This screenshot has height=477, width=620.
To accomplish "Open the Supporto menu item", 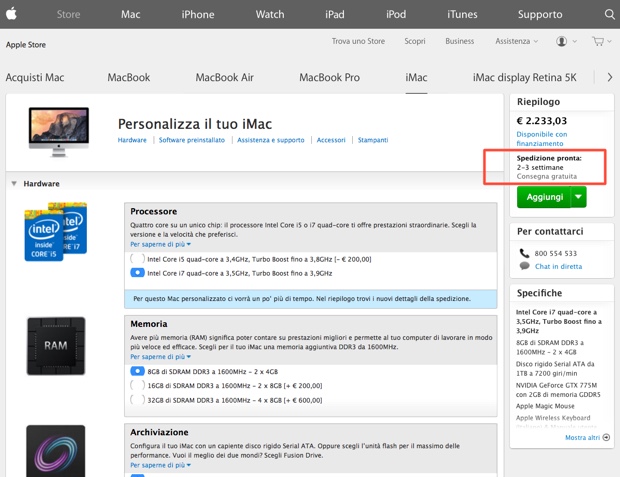I will 540,14.
